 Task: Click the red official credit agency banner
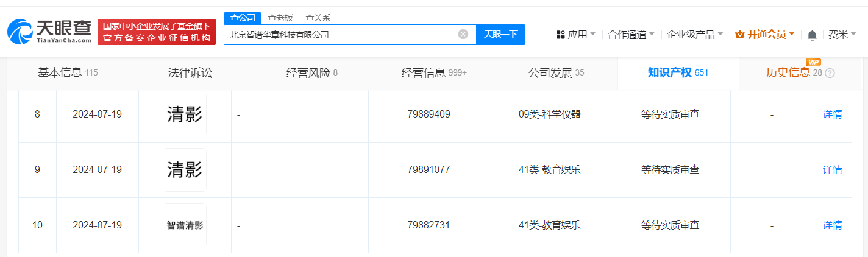click(157, 32)
